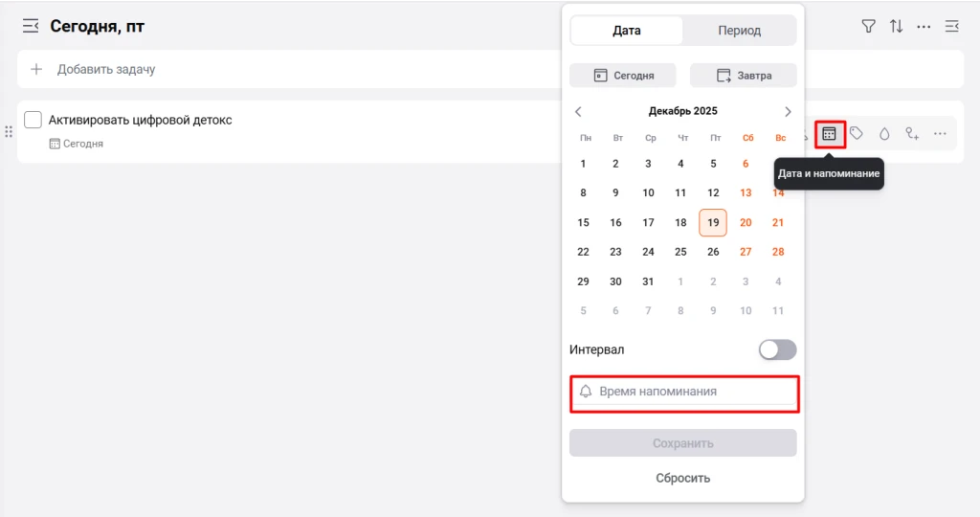Click the calendar date and reminder icon

click(x=830, y=134)
